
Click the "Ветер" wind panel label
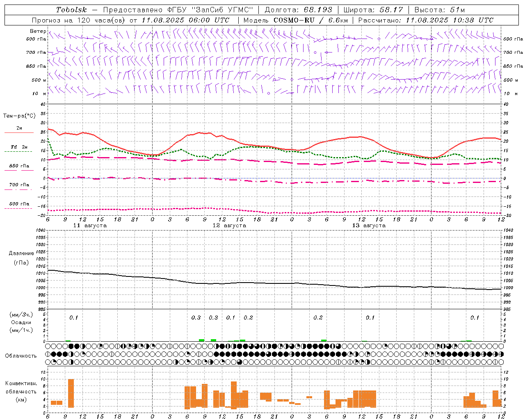tap(38, 31)
